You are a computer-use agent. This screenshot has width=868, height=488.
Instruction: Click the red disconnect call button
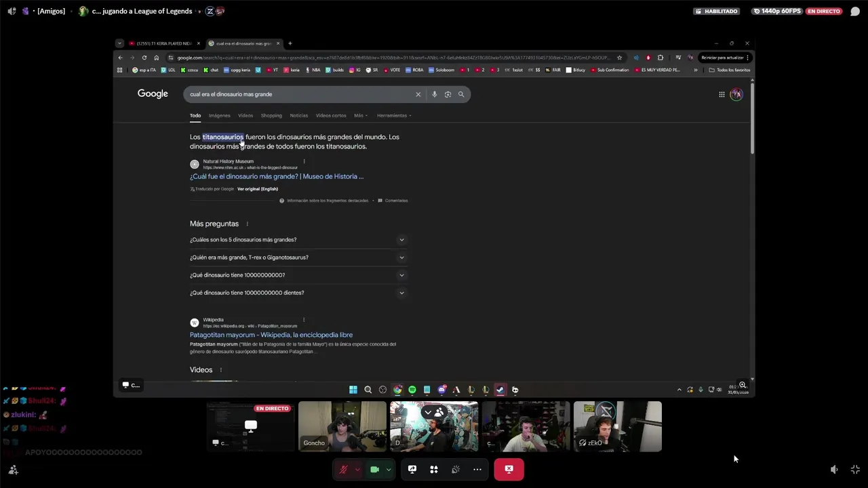[509, 469]
